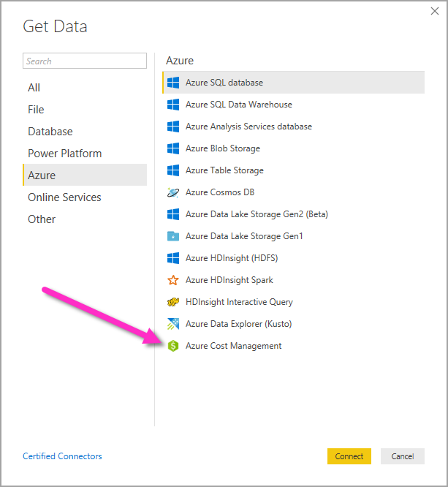The width and height of the screenshot is (448, 487).
Task: Click into the Search field
Action: coord(85,61)
